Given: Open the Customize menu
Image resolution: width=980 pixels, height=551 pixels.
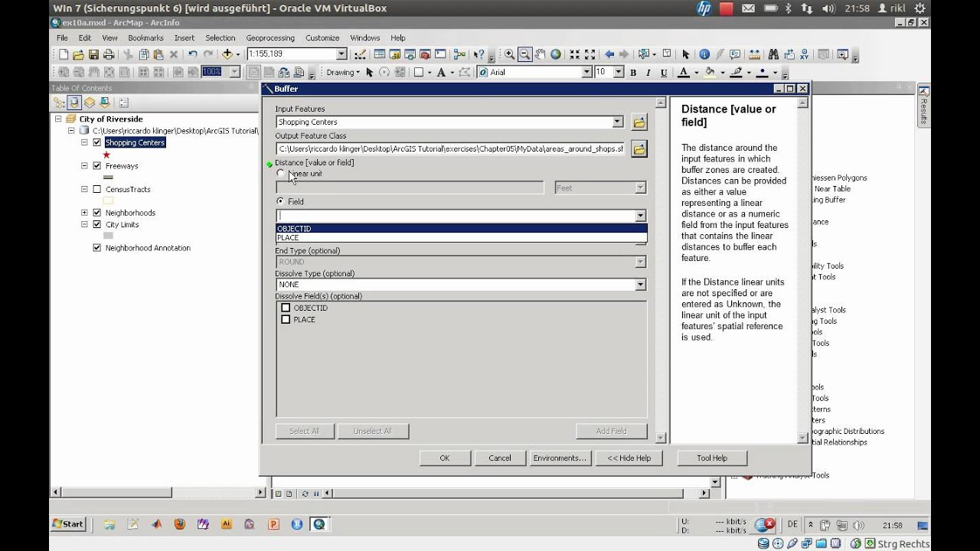Looking at the screenshot, I should [x=322, y=37].
